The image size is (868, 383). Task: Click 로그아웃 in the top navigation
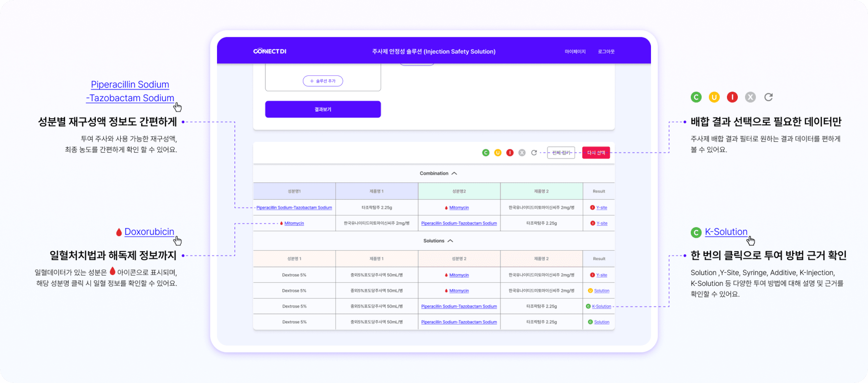pyautogui.click(x=606, y=52)
